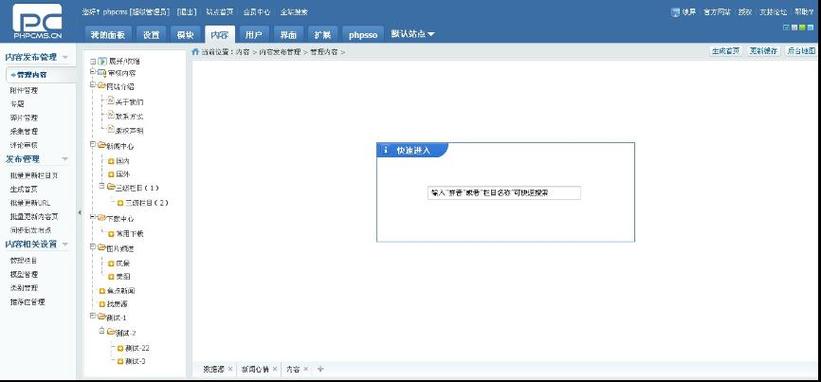The image size is (821, 382).
Task: Collapse the 测试-1 tree node
Action: click(93, 316)
